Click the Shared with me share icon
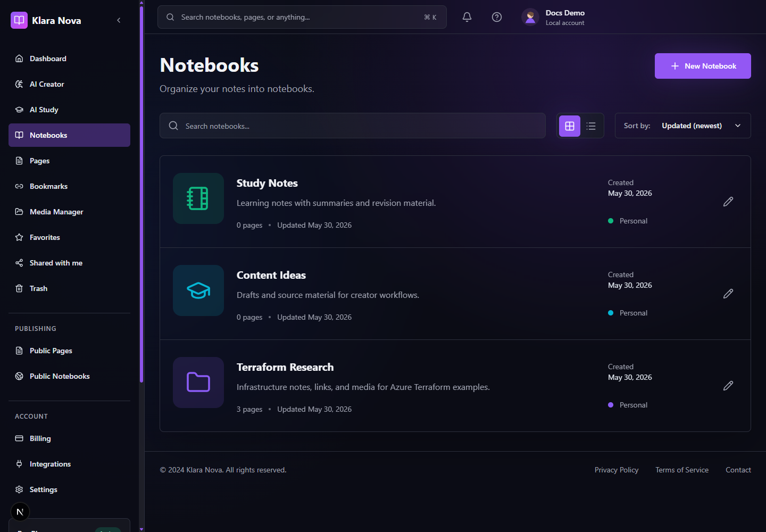The height and width of the screenshot is (532, 766). [19, 263]
